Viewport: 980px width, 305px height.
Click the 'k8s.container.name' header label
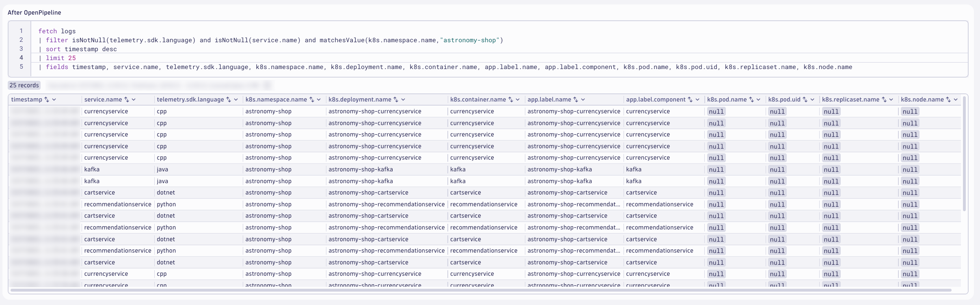[x=478, y=100]
